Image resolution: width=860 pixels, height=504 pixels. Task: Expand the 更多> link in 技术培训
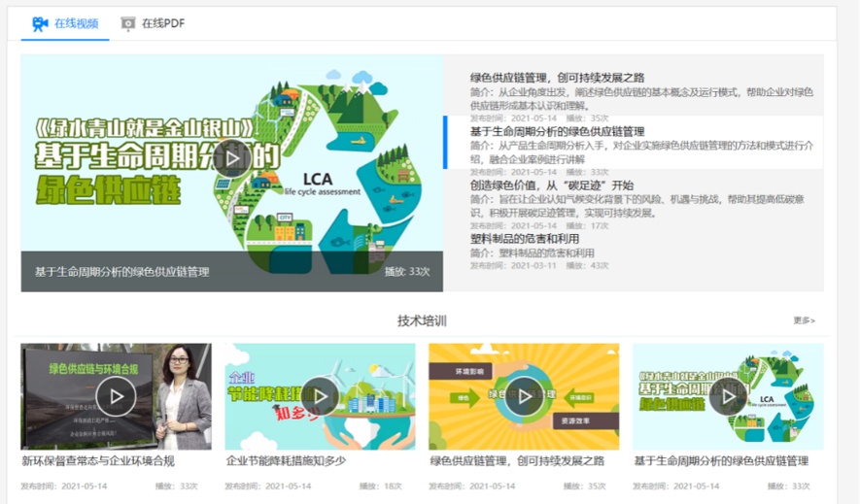coord(804,320)
